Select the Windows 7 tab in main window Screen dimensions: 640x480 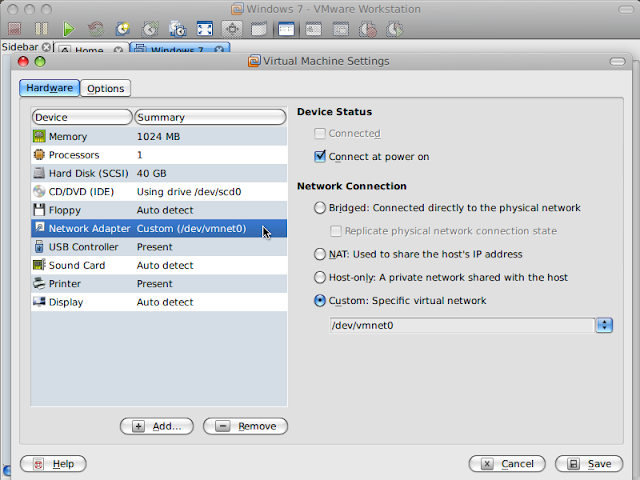180,49
